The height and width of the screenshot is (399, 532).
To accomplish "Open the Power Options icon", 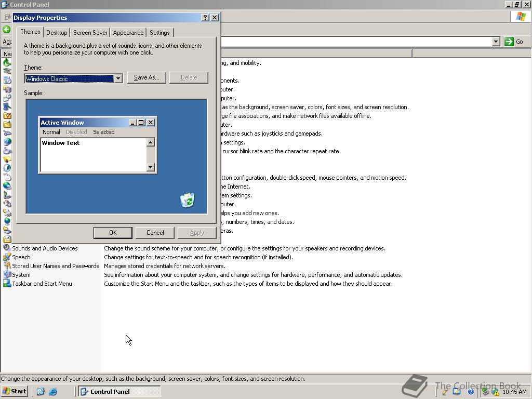I will [7, 204].
